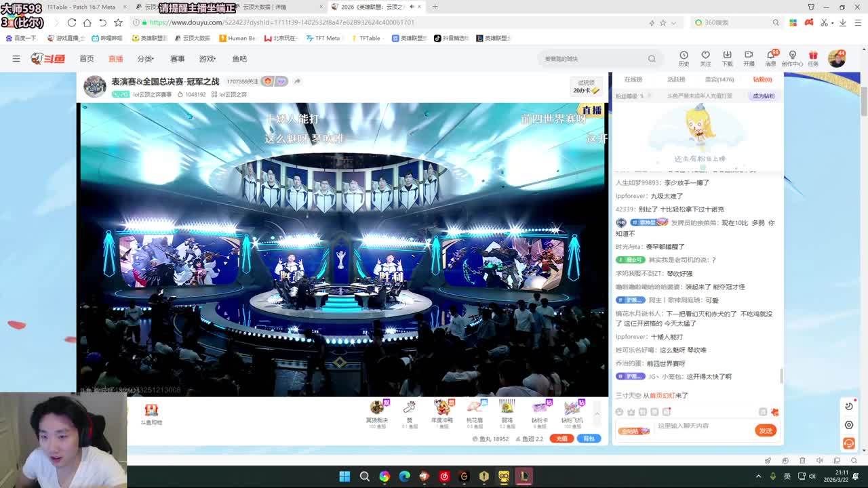Screen dimensions: 868x488
Task: Open the 创作中心 lightbulb icon
Action: click(792, 58)
